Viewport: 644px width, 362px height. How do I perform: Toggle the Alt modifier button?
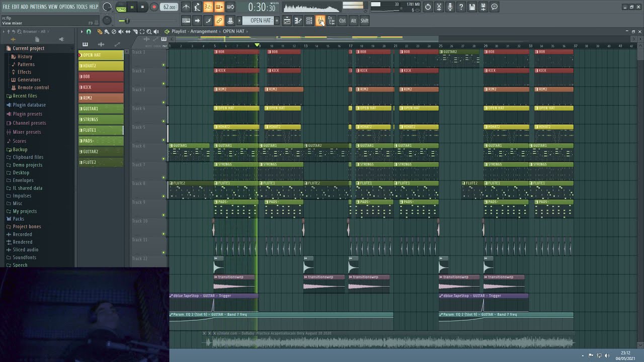(353, 21)
